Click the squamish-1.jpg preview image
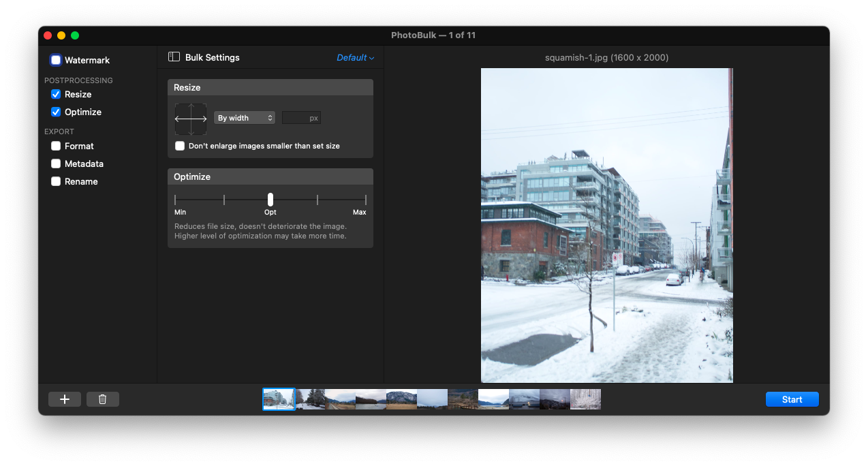 tap(606, 225)
